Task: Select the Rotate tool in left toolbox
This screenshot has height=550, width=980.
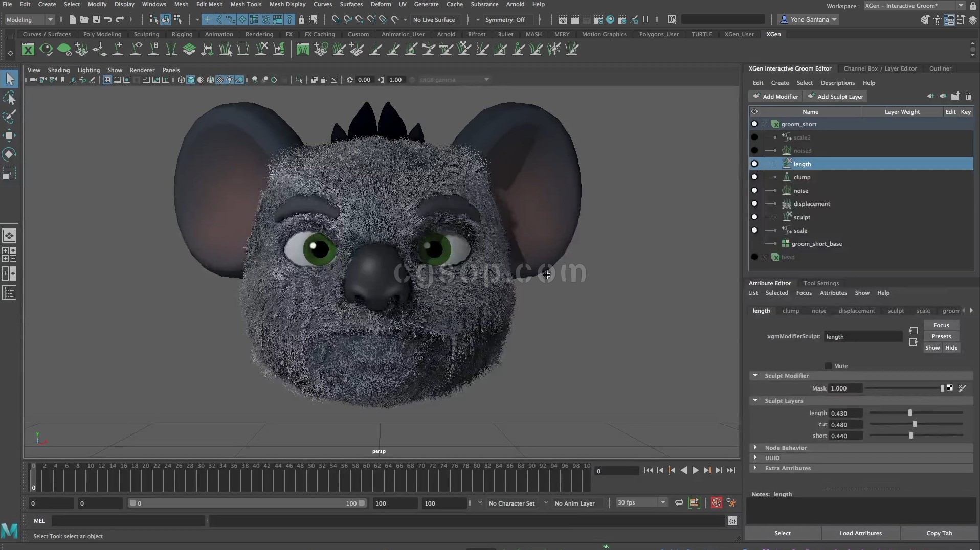Action: point(9,154)
